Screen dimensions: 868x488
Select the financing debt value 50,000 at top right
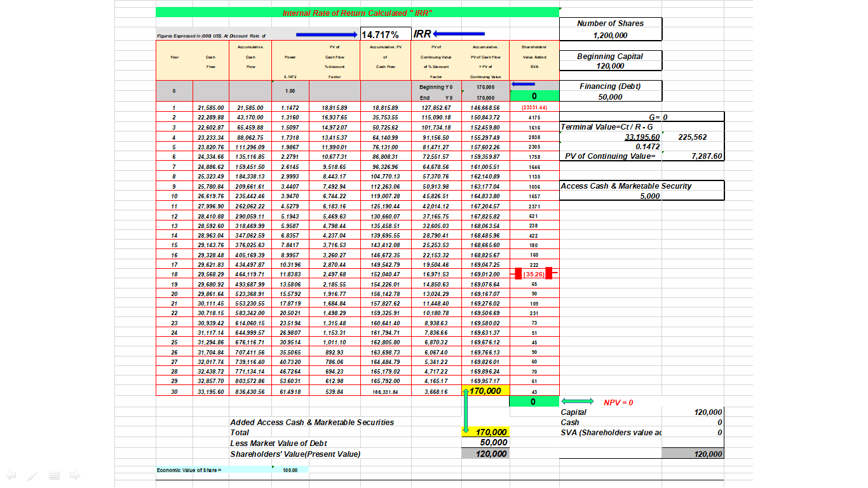click(x=610, y=97)
